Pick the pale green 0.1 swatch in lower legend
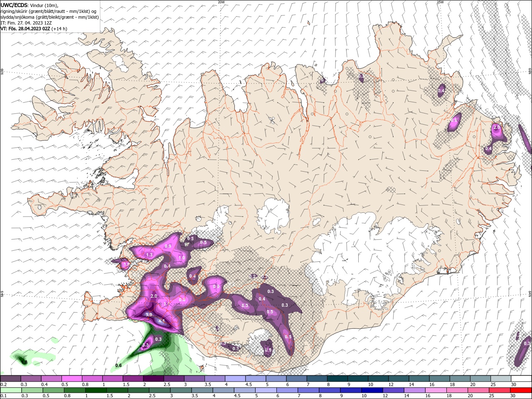This screenshot has height=399, width=532. coord(11,390)
